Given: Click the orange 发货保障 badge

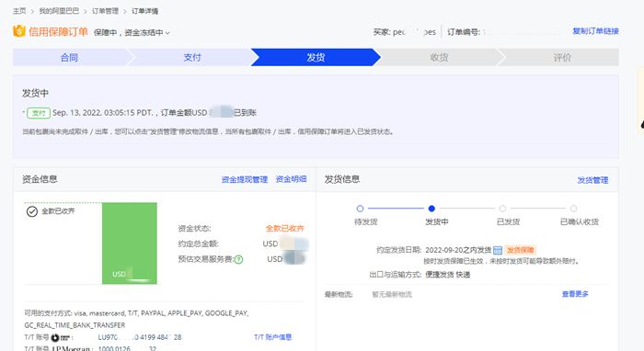Looking at the screenshot, I should click(520, 250).
